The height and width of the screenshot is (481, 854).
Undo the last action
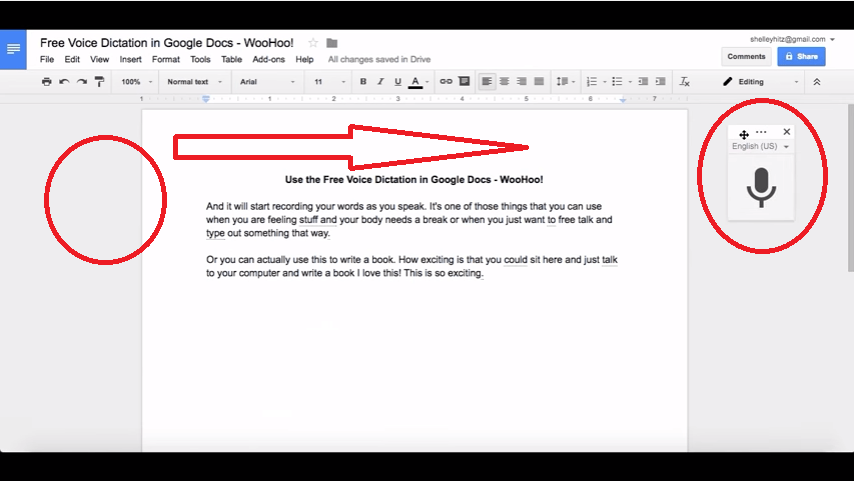click(64, 82)
